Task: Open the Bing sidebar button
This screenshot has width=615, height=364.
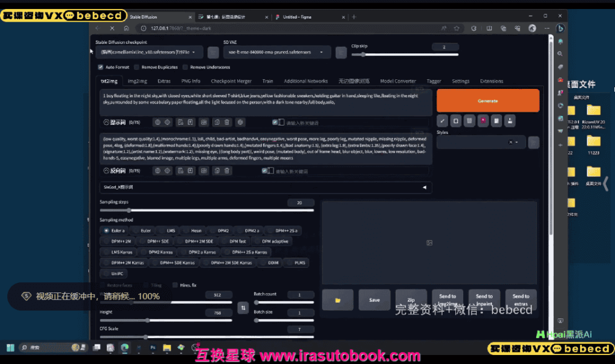Action: coord(560,28)
